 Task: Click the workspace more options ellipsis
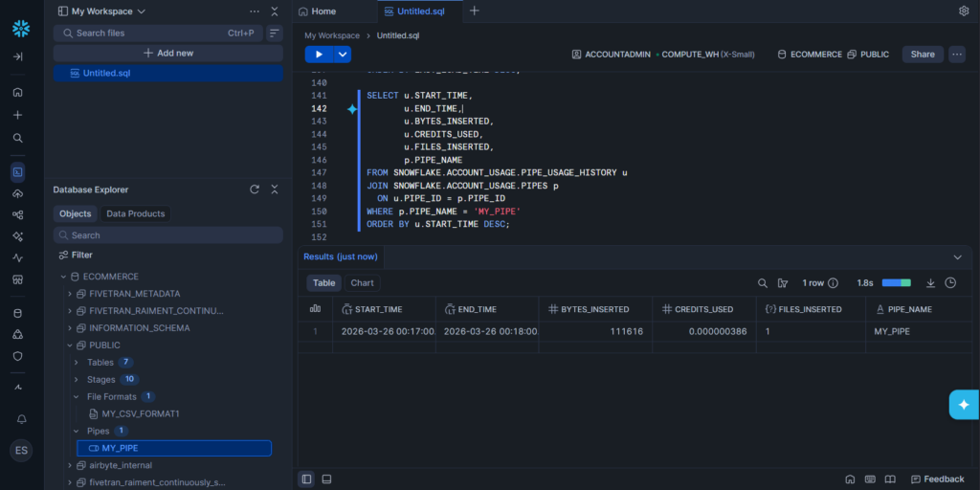point(255,11)
